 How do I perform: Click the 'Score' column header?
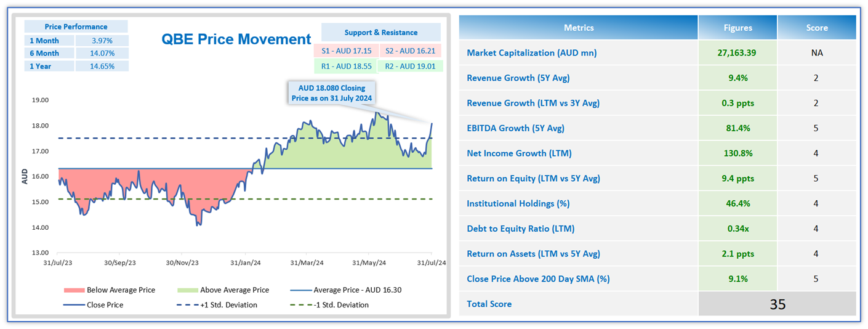point(817,28)
